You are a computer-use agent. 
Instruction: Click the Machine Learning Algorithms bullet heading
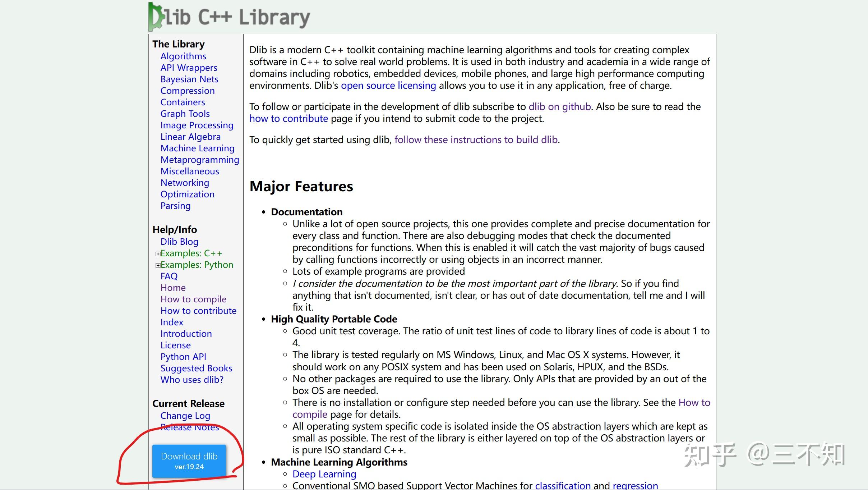(x=339, y=462)
